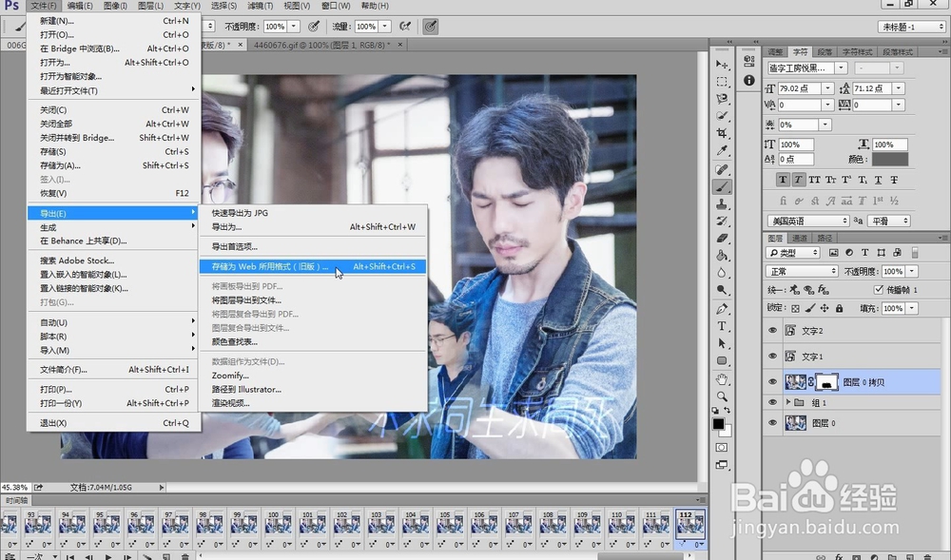Image resolution: width=951 pixels, height=560 pixels.
Task: Choose 存储为 Web 所用格式 (旧版)
Action: [313, 266]
